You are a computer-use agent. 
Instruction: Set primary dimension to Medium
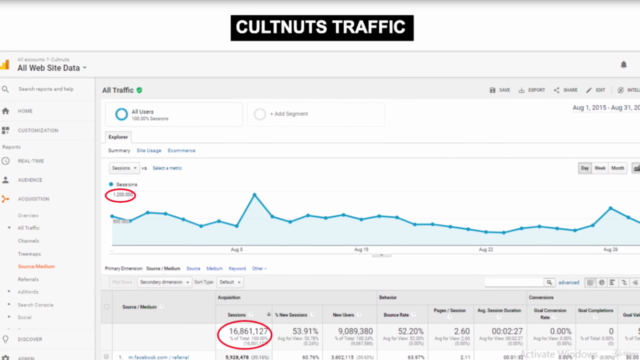tap(214, 269)
